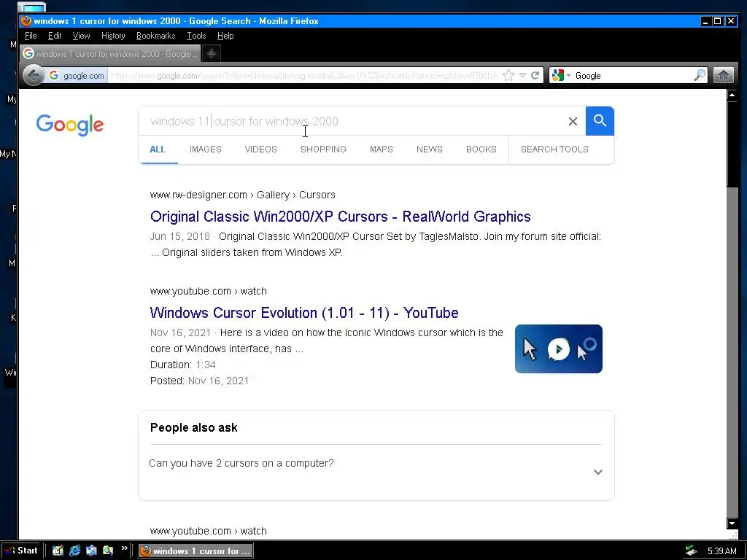This screenshot has height=560, width=747.
Task: Click the network tray icon
Action: tap(691, 551)
